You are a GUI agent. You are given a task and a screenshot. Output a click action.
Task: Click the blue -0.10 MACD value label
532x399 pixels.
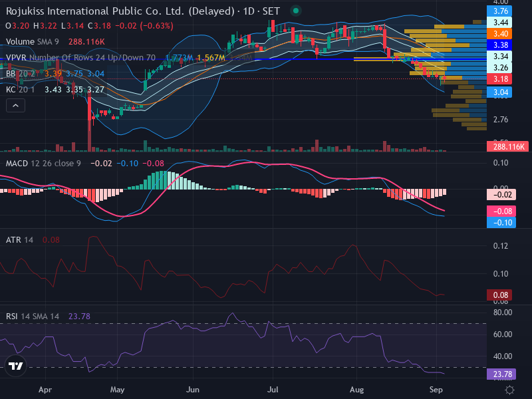(501, 223)
